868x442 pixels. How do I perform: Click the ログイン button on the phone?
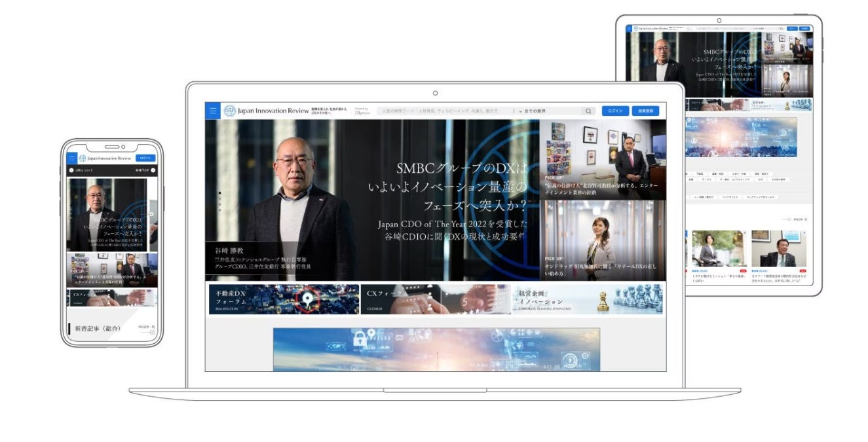point(145,158)
